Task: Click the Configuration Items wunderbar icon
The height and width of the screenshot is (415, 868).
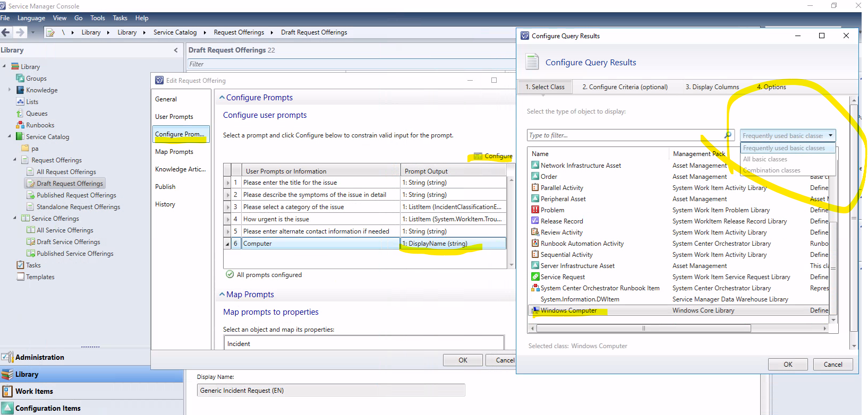Action: [7, 408]
